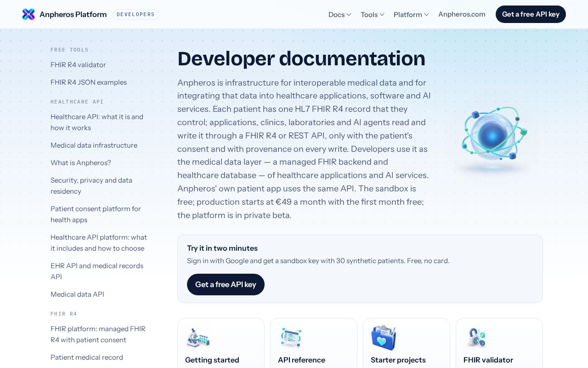Click the Sign in with Google sandbox key text
This screenshot has height=368, width=588.
(318, 261)
